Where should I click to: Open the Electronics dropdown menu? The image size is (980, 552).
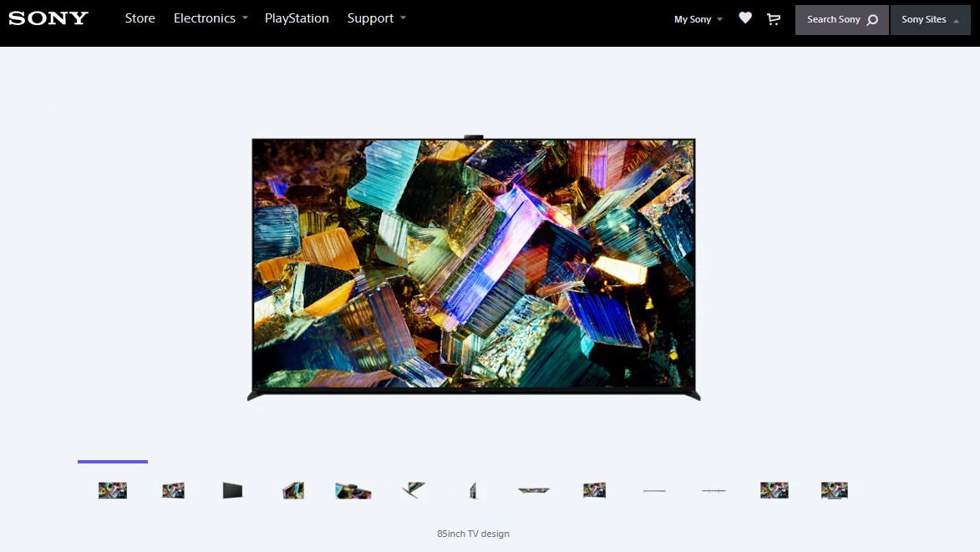211,18
